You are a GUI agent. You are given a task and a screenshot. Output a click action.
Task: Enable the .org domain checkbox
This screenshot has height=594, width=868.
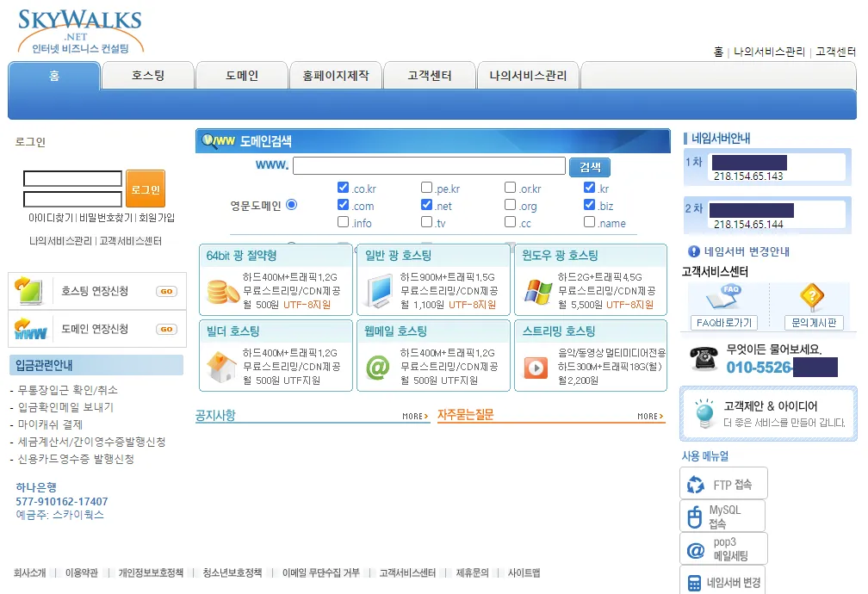tap(510, 205)
